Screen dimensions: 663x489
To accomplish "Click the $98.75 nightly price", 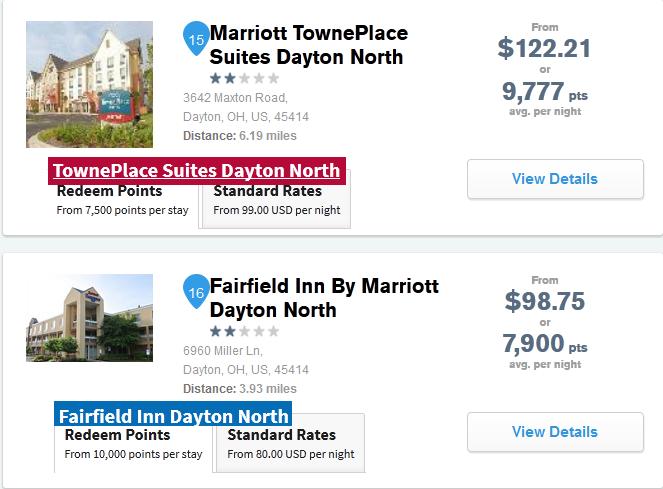I will (x=544, y=301).
